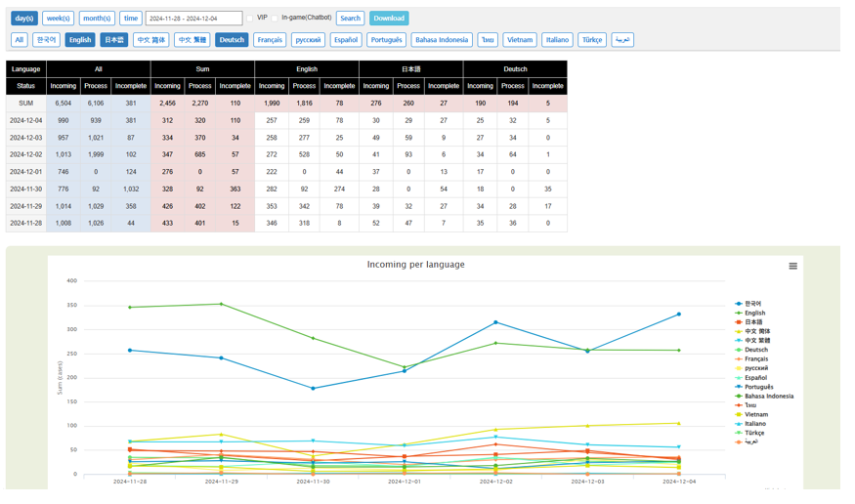Viewport: 855px width, 504px height.
Task: Hide Bahasa Indonesia series in legend
Action: [x=768, y=396]
